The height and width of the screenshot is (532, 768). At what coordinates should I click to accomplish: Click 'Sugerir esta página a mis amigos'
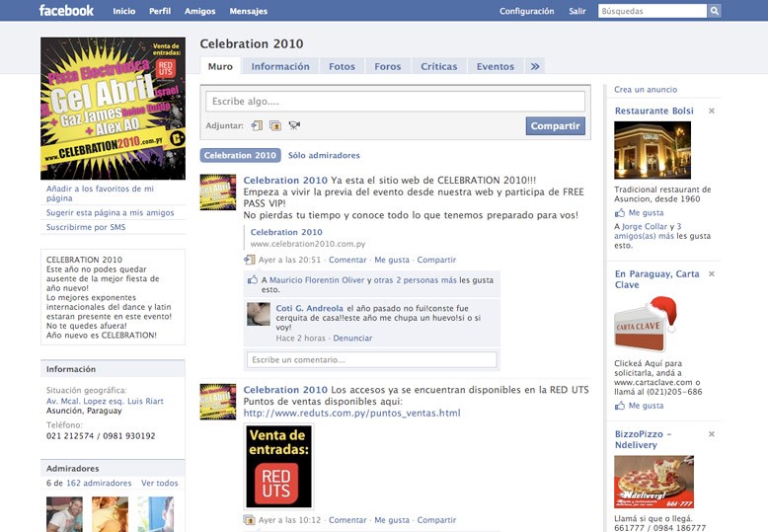(111, 212)
